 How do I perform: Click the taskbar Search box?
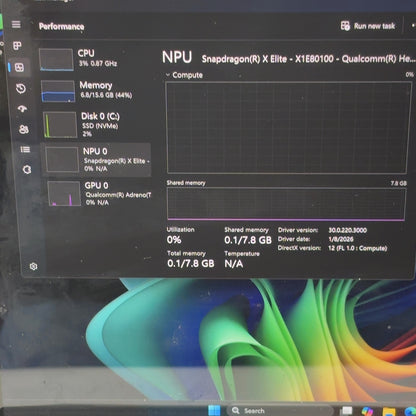[280, 411]
